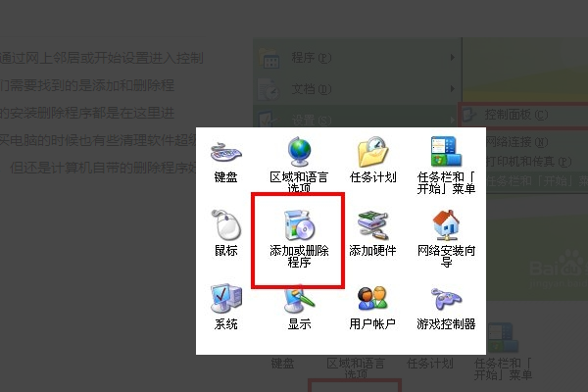Open the 添加或删除程序 icon

pos(299,225)
